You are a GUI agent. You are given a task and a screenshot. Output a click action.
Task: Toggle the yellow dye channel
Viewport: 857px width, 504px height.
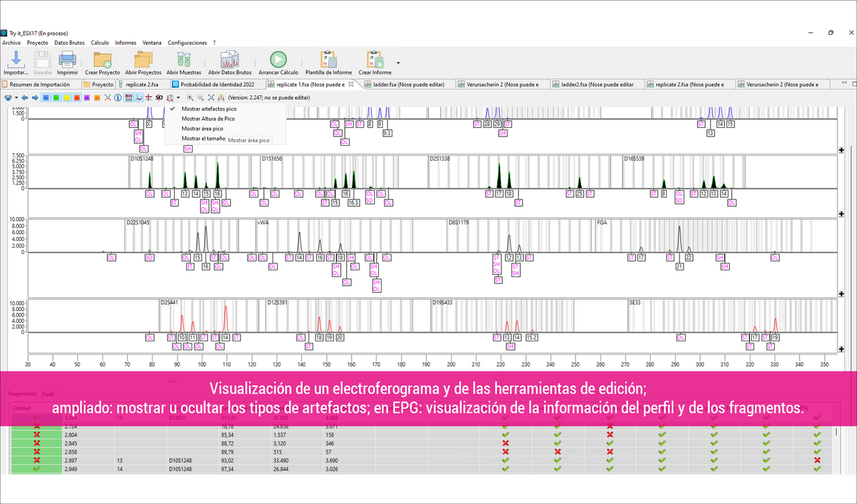click(x=66, y=98)
